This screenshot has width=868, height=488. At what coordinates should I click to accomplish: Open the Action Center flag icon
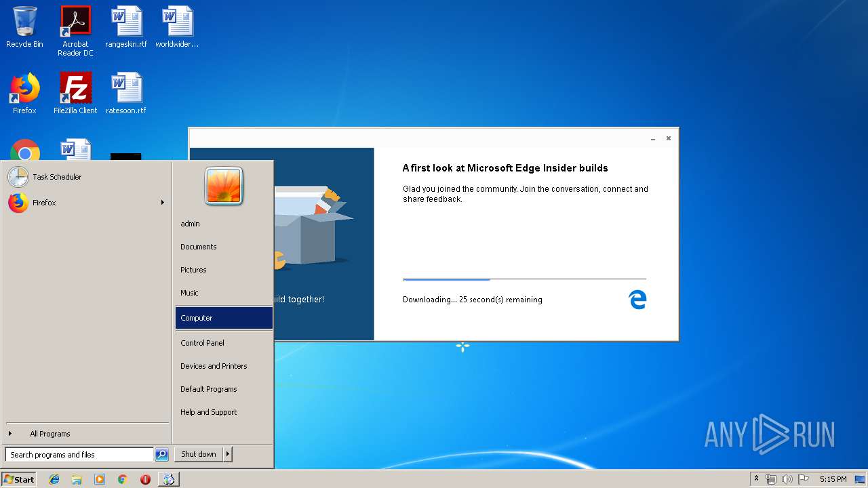(803, 479)
